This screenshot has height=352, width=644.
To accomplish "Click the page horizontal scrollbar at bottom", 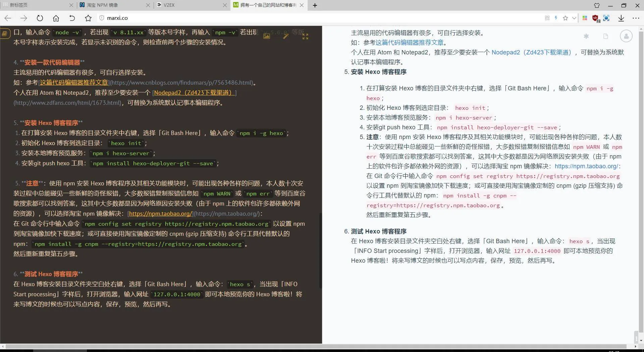I will [316, 346].
